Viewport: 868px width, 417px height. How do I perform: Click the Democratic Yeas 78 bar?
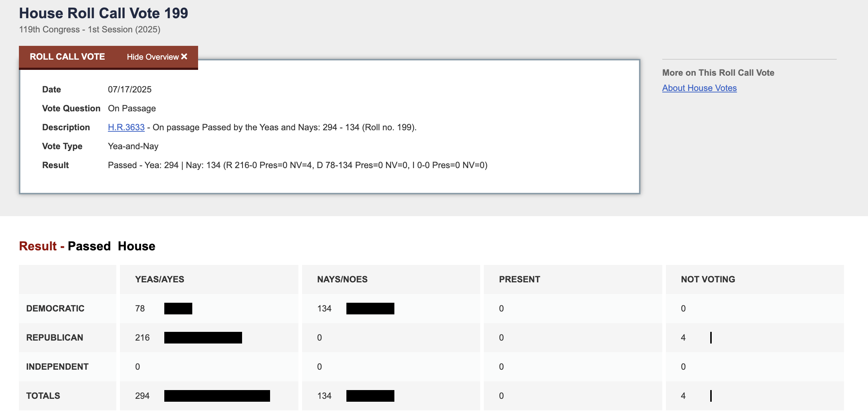178,309
